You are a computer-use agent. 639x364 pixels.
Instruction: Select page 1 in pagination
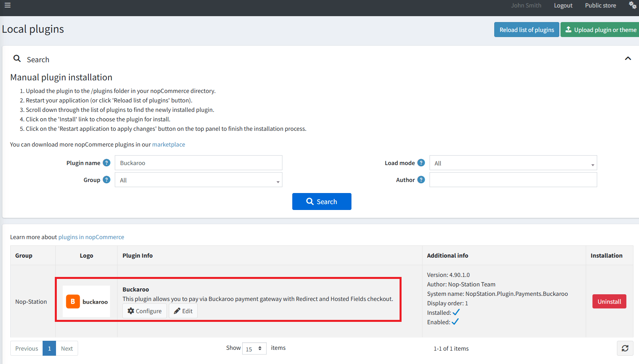pos(49,348)
